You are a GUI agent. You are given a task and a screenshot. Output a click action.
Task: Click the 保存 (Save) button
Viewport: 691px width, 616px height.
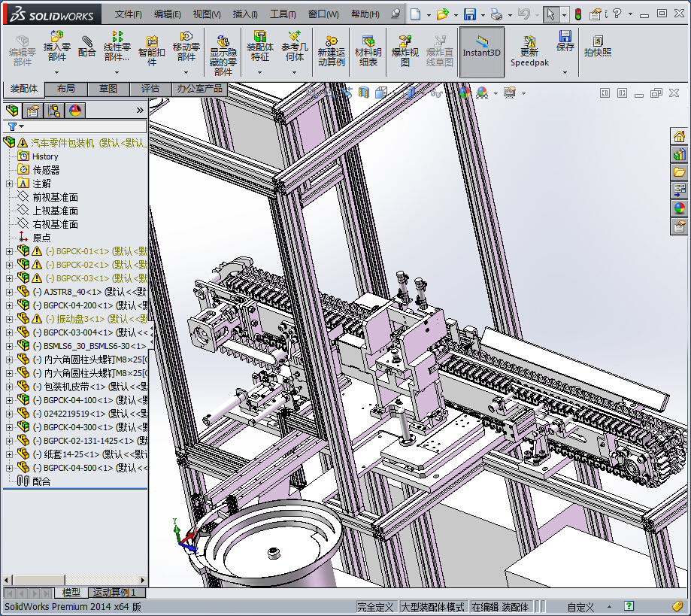click(565, 40)
